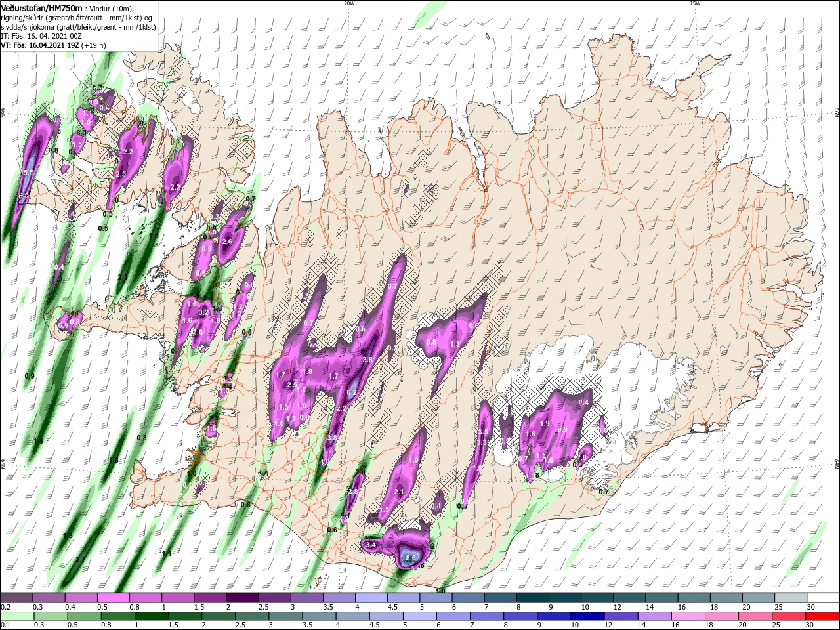The height and width of the screenshot is (630, 840).
Task: Click darkest green 1 swatch on rain scale
Action: coord(153,616)
